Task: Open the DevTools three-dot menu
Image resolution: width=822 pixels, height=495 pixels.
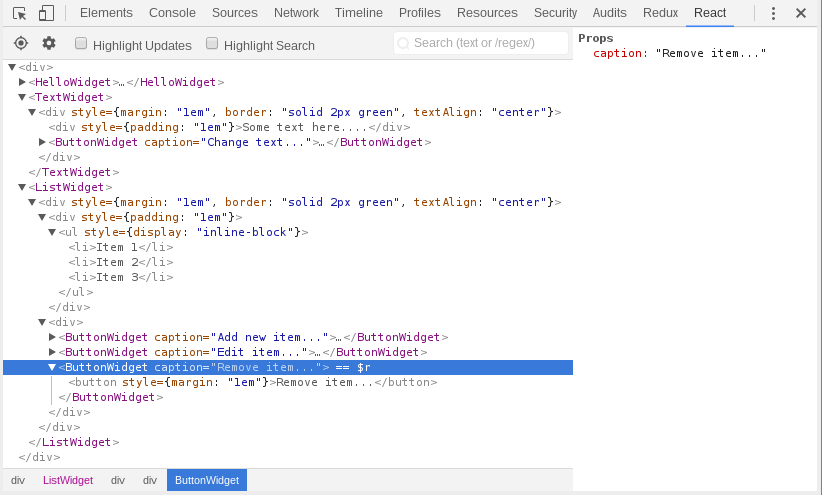Action: pos(773,13)
